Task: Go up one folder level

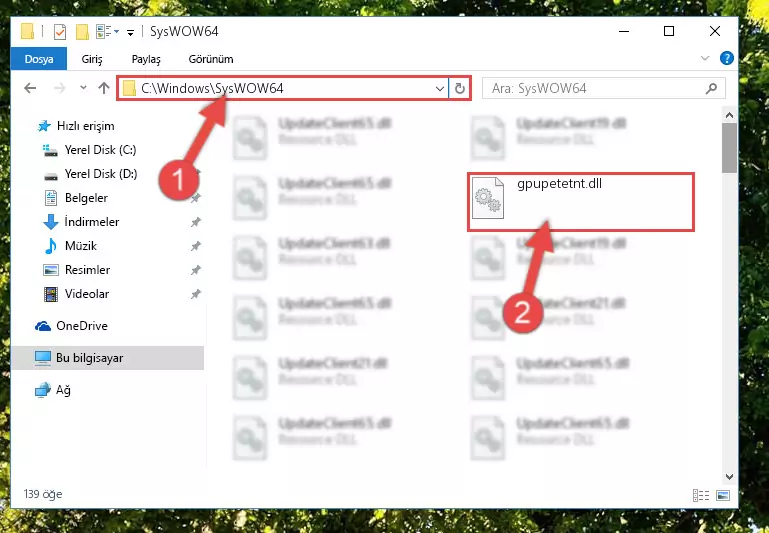Action: pyautogui.click(x=103, y=88)
